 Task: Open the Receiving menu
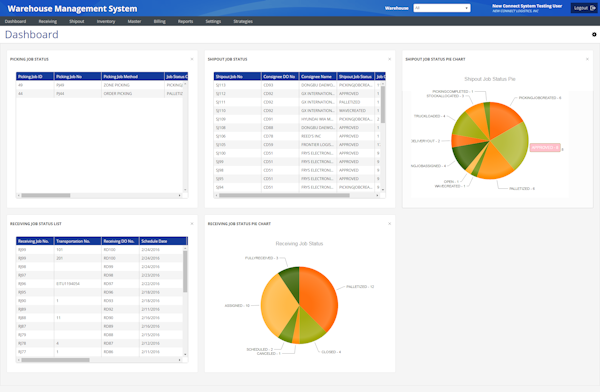pyautogui.click(x=47, y=21)
